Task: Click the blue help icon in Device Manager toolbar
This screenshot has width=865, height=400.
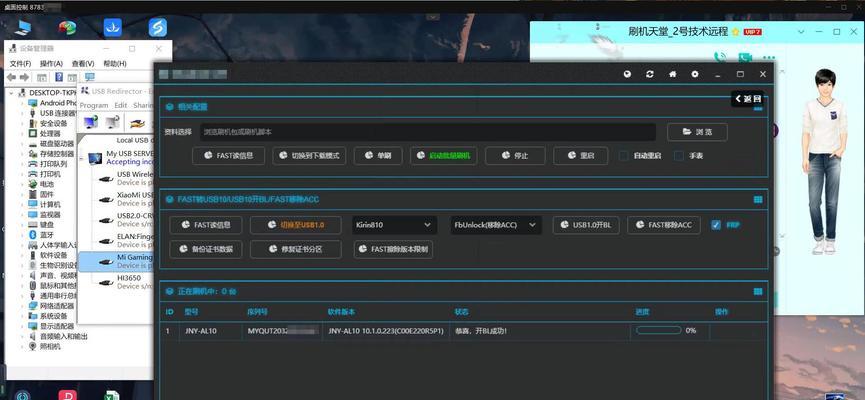Action: [x=58, y=77]
